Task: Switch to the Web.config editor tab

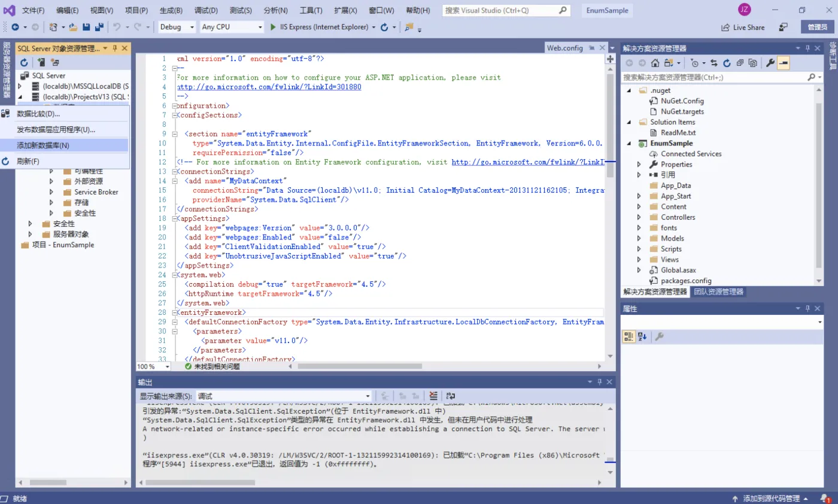Action: (x=565, y=48)
